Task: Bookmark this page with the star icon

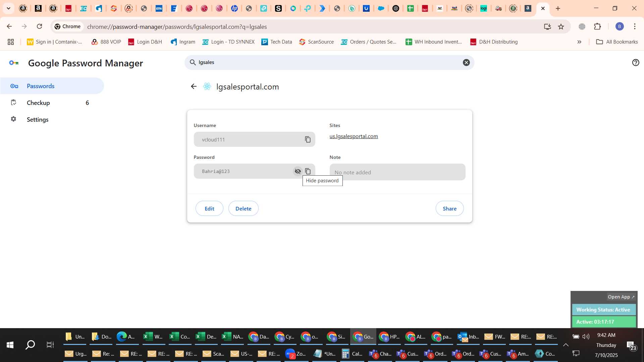Action: click(561, 26)
